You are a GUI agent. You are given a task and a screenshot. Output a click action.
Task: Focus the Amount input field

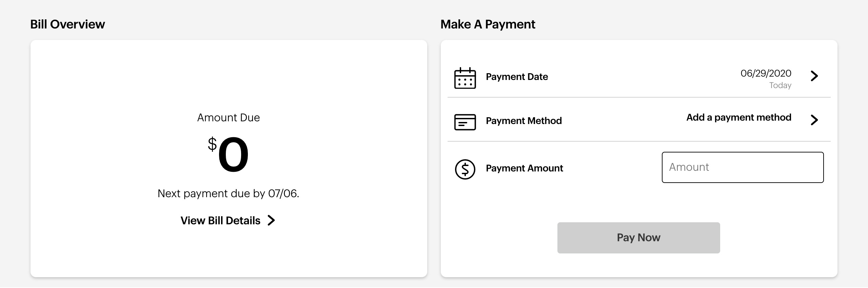[x=743, y=167]
